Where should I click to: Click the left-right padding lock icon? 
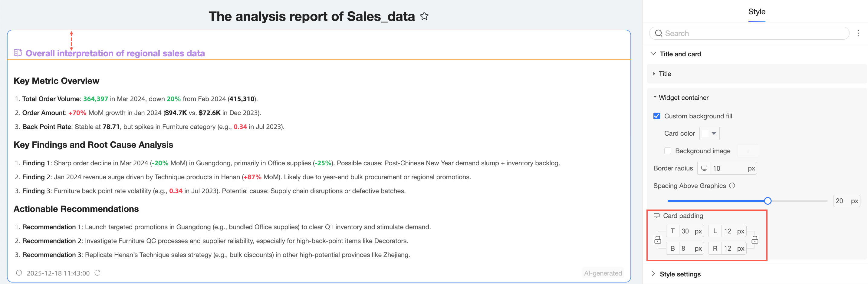pyautogui.click(x=755, y=240)
